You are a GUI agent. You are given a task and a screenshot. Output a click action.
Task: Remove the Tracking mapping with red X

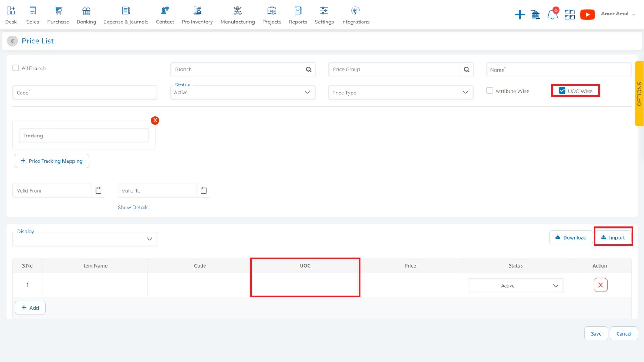[155, 120]
